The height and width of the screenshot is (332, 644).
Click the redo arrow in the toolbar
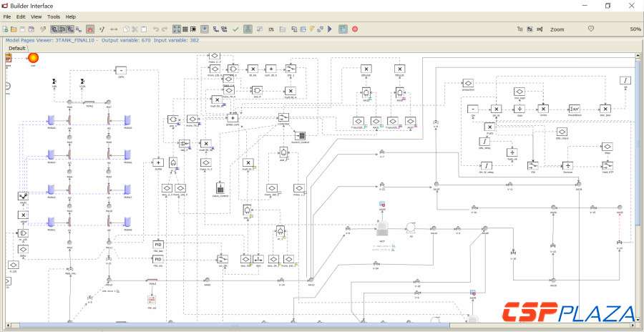pyautogui.click(x=165, y=29)
